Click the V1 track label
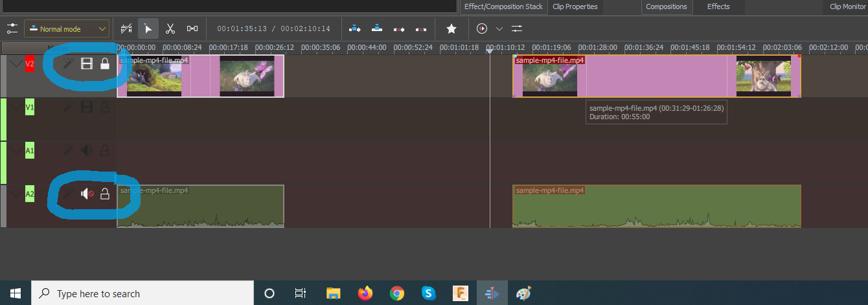The image size is (868, 305). [30, 107]
